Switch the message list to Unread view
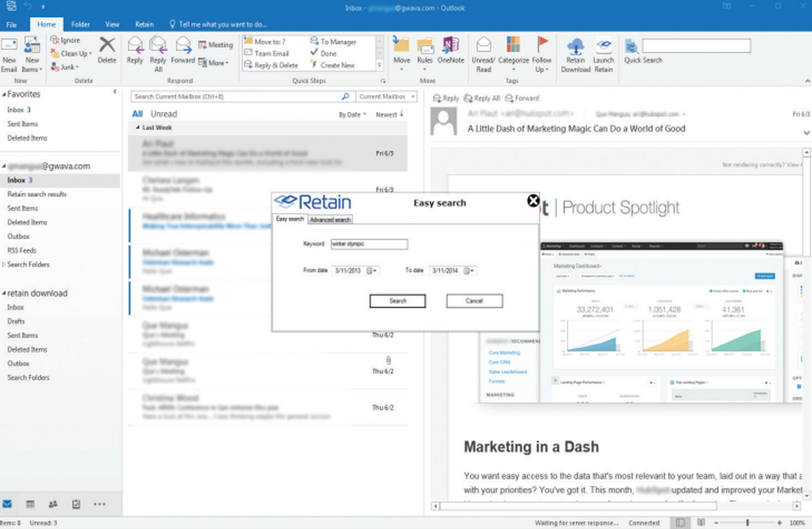 pyautogui.click(x=164, y=114)
